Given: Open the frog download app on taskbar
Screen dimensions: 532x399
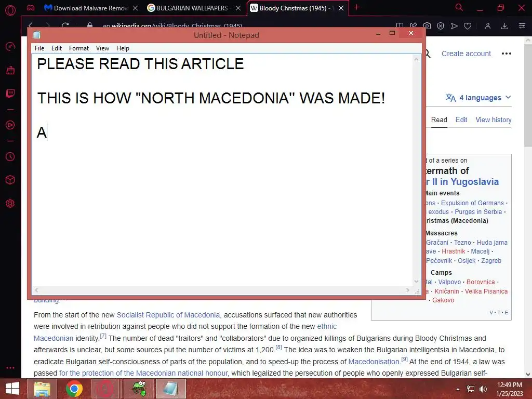Looking at the screenshot, I should 139,389.
